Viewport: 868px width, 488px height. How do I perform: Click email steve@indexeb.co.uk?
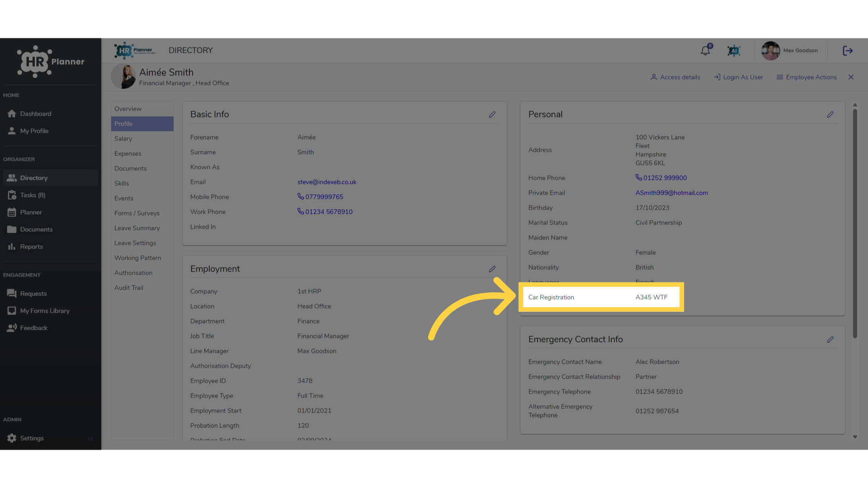pos(327,182)
